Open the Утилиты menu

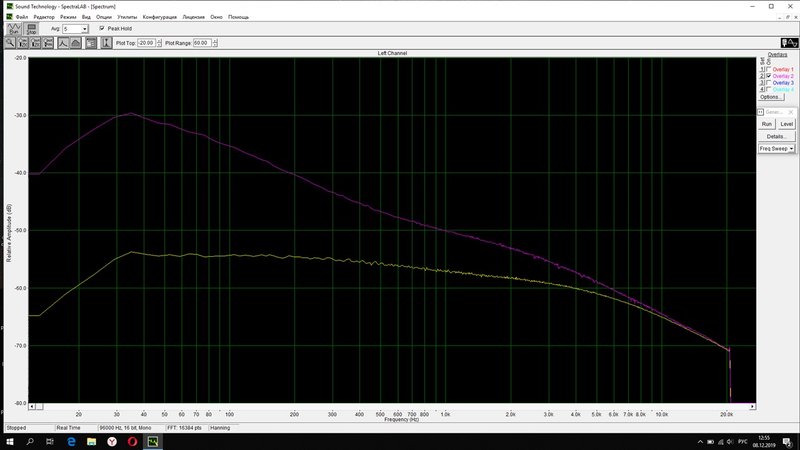(x=127, y=17)
